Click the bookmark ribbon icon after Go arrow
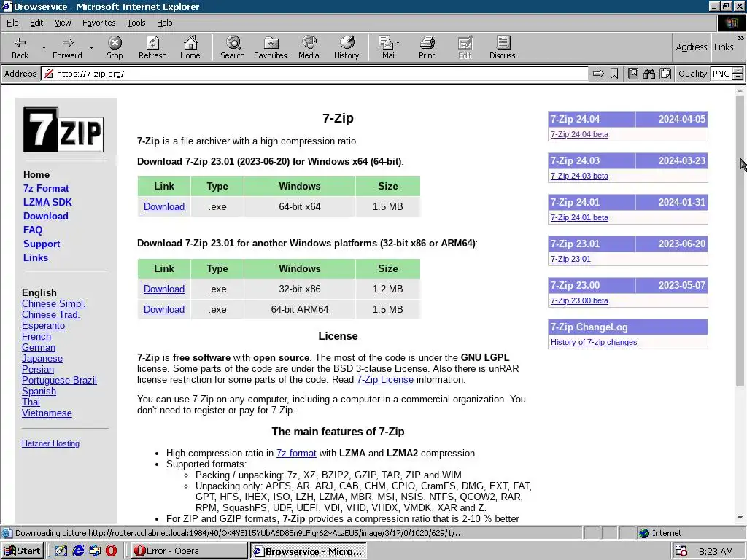This screenshot has height=560, width=747. [x=614, y=74]
